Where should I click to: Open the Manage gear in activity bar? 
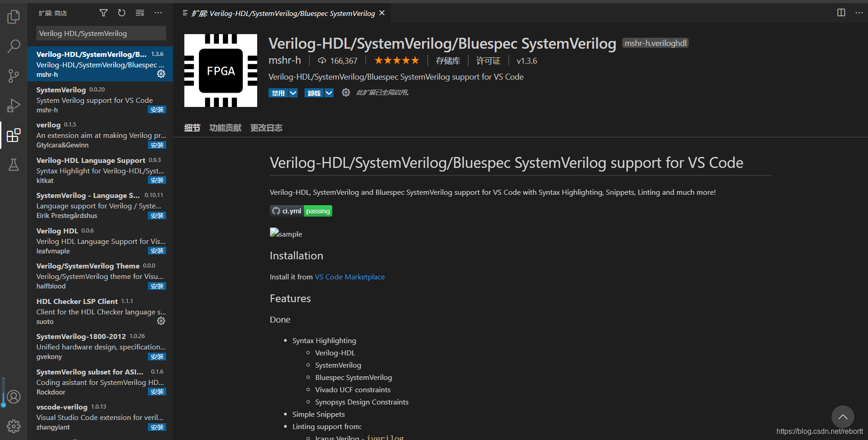coord(14,426)
